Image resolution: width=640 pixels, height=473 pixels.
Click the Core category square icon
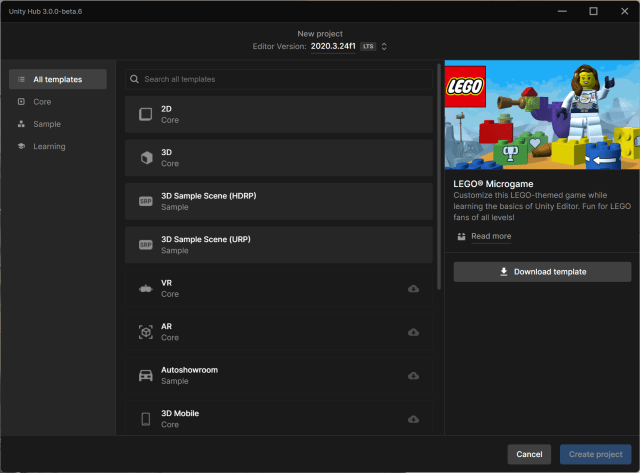pos(21,102)
